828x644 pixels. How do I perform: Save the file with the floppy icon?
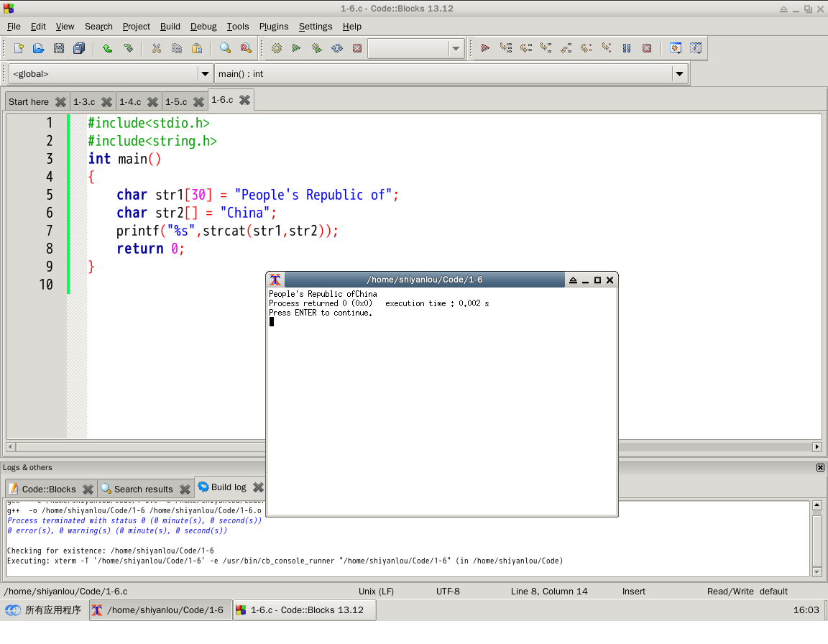click(x=59, y=49)
